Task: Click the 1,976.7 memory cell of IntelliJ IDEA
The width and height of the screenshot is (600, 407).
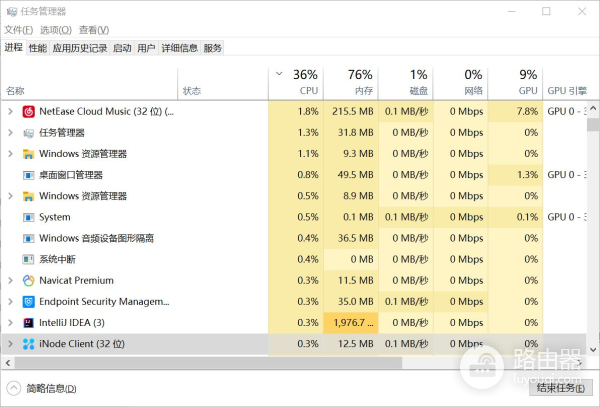Action: pos(351,323)
